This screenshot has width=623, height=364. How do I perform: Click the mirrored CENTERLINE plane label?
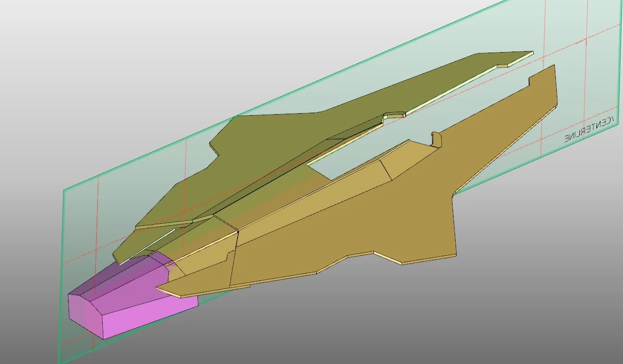pyautogui.click(x=589, y=129)
